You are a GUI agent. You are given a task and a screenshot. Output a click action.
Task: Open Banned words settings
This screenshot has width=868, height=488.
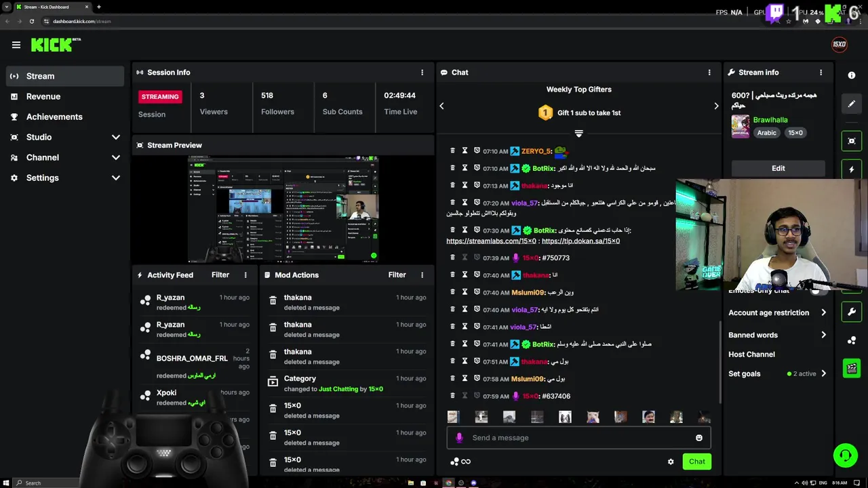tap(777, 335)
